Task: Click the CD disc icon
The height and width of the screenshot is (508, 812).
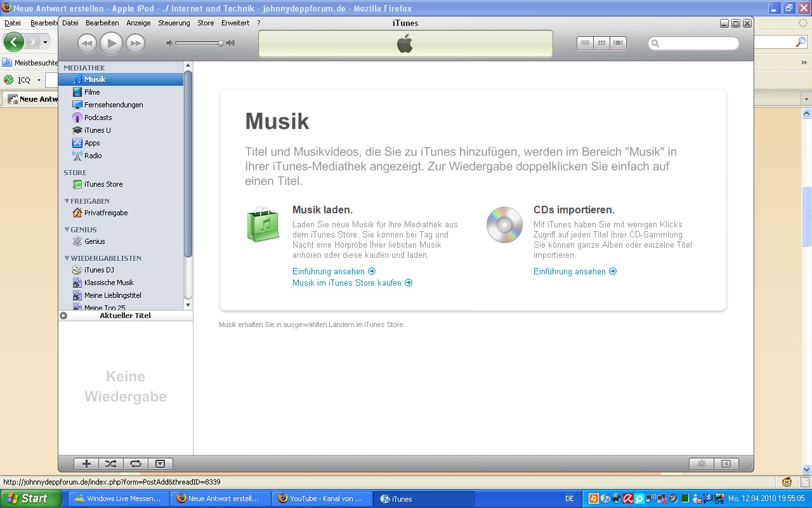Action: point(504,225)
